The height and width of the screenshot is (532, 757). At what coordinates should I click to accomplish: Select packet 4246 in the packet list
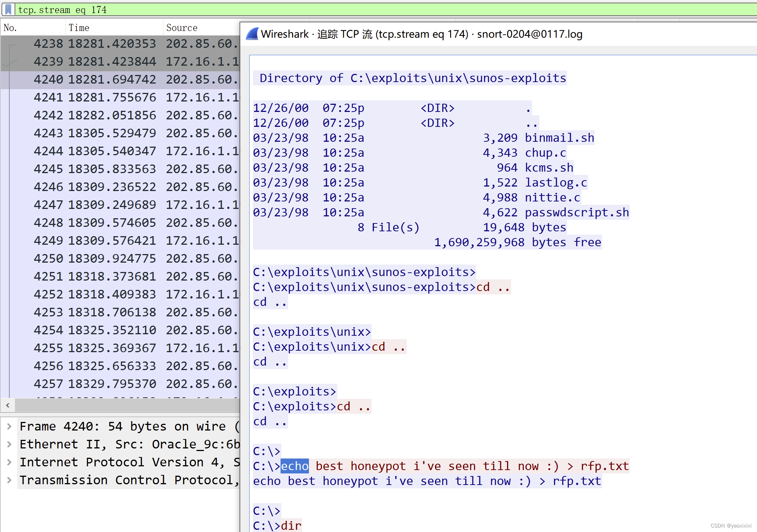pyautogui.click(x=120, y=187)
